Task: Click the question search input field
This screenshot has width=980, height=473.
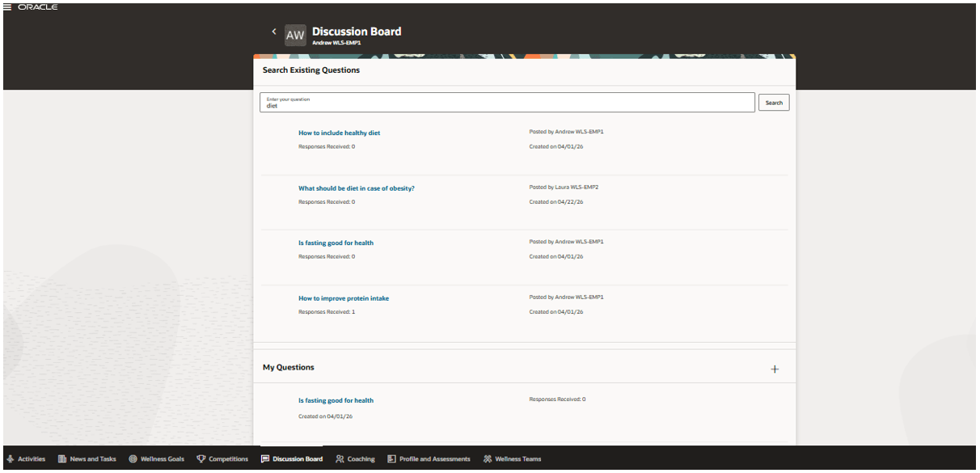Action: tap(508, 103)
